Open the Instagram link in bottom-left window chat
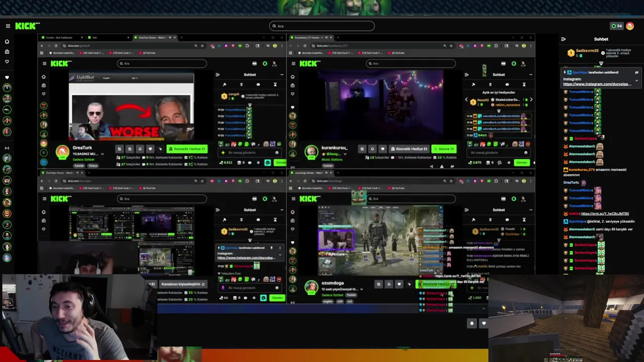 coord(247,258)
